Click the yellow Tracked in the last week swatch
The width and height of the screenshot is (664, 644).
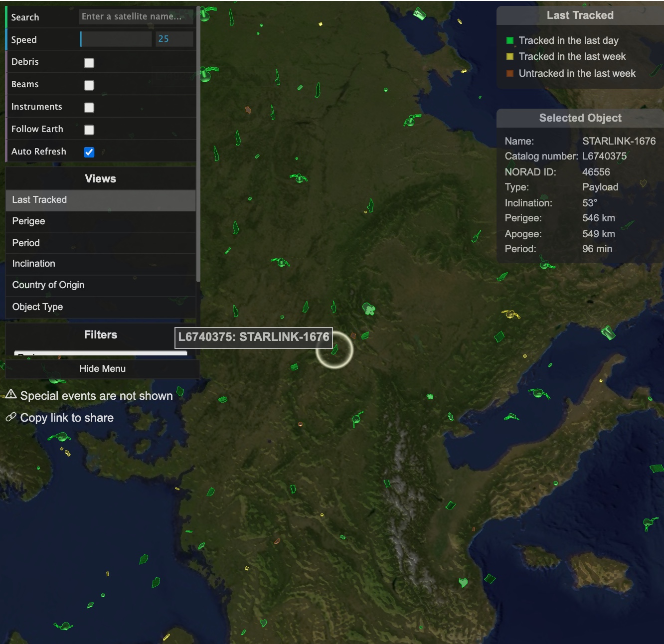click(509, 56)
